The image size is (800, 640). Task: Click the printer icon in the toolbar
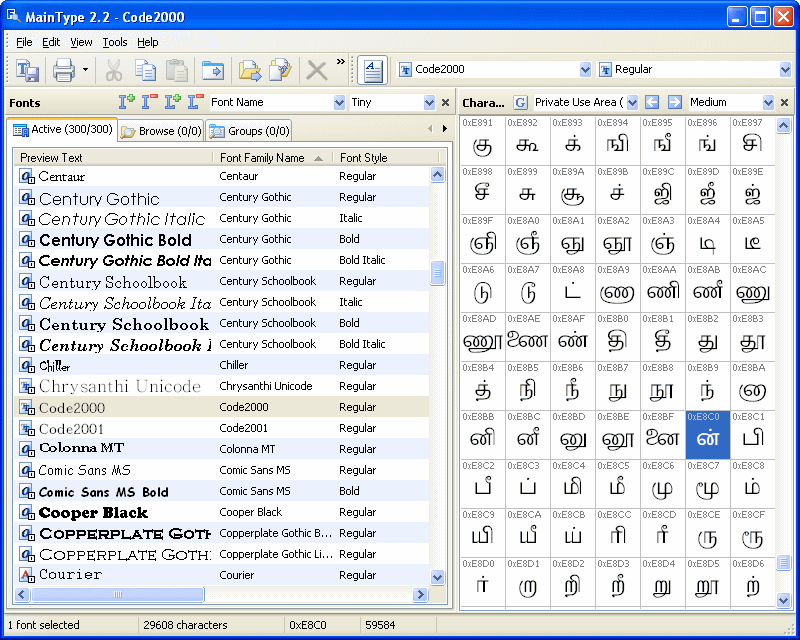point(64,70)
